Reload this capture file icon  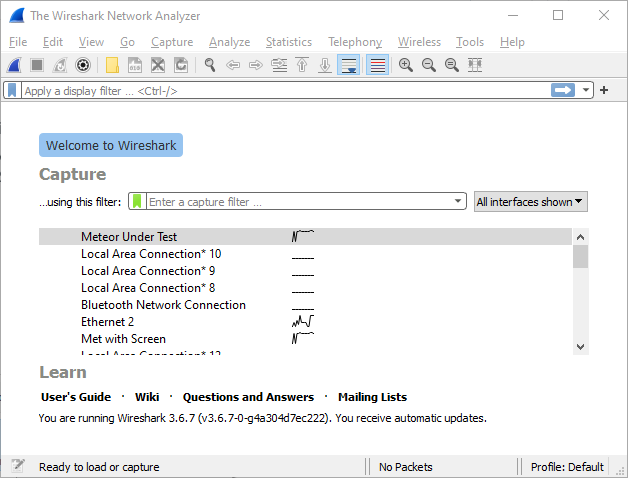coord(181,65)
